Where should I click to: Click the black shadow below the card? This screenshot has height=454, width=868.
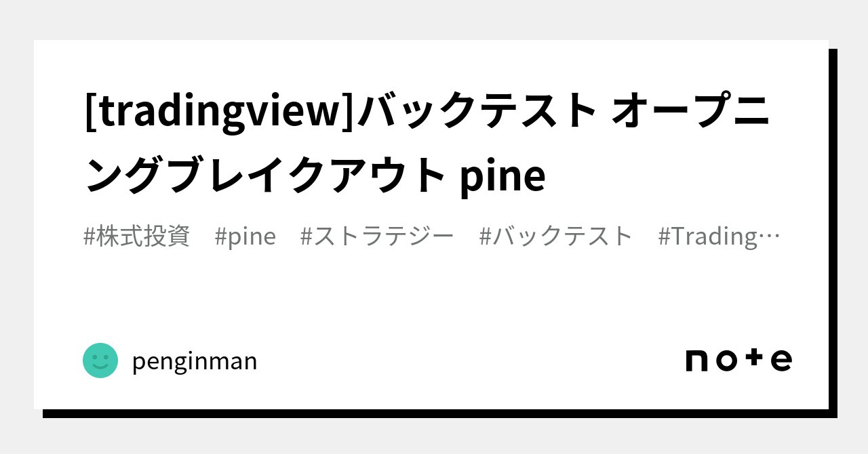(434, 413)
